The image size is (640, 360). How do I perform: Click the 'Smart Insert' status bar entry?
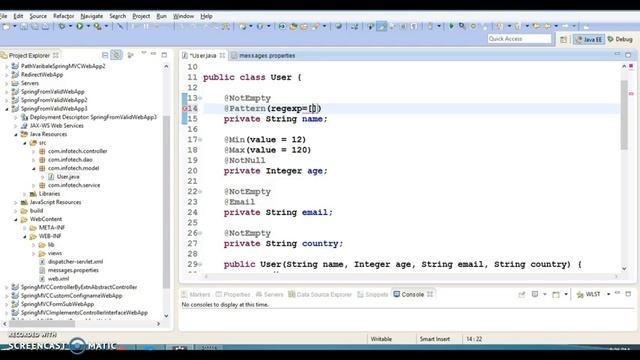435,339
